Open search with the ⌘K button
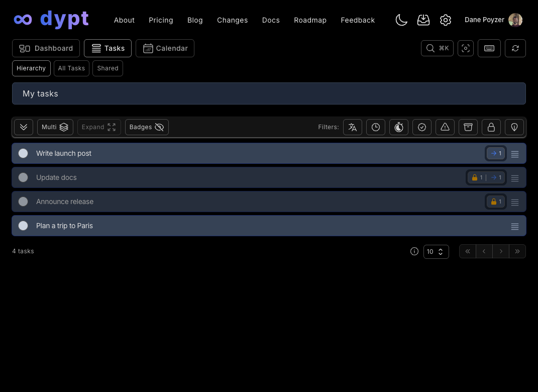Viewport: 538px width, 392px height. [437, 48]
